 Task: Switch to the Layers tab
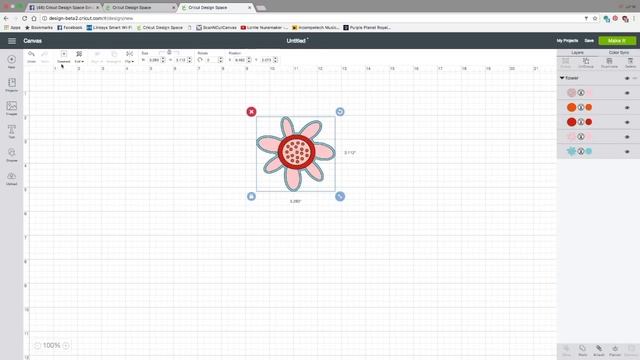(x=578, y=53)
